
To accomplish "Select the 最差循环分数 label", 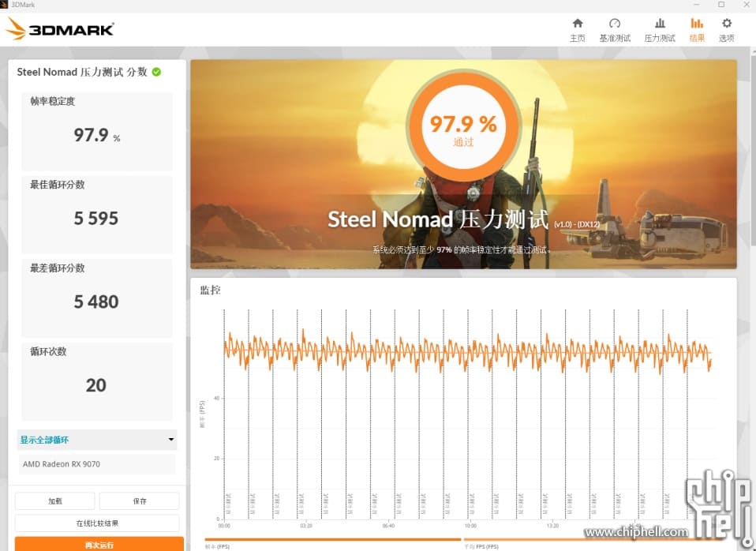I will [58, 268].
